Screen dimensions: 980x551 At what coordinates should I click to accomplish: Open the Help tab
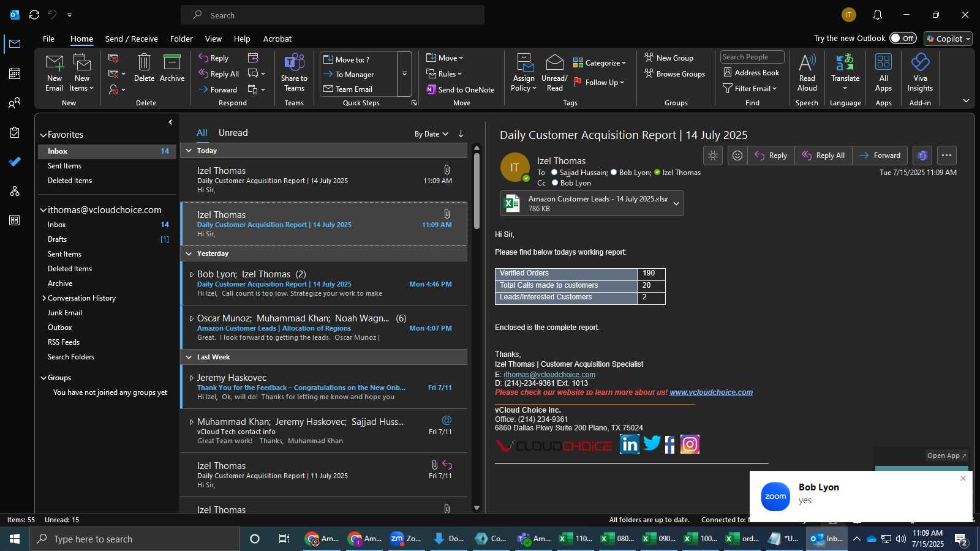point(242,39)
